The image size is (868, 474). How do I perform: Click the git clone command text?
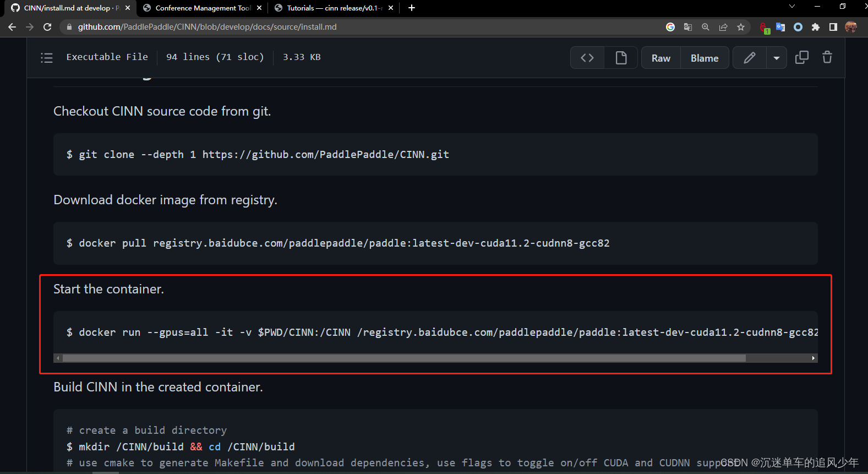(x=258, y=155)
